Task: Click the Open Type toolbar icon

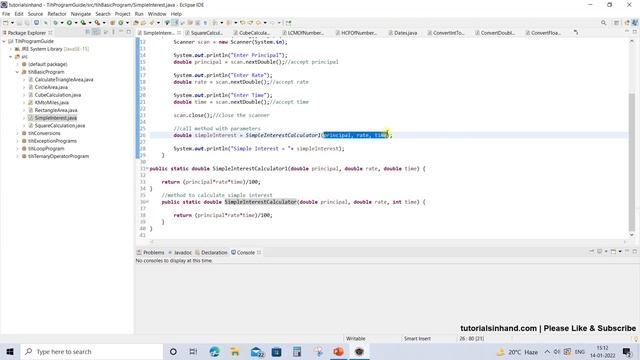Action: pyautogui.click(x=135, y=23)
